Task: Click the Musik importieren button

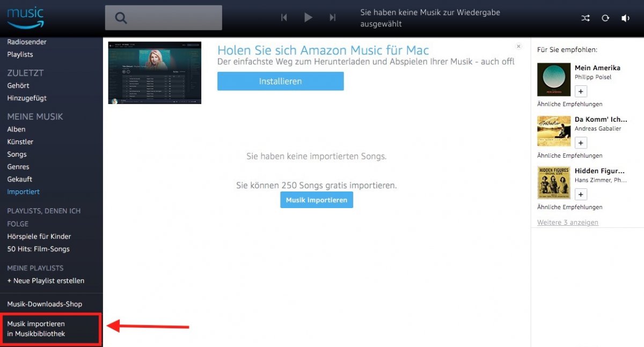Action: (x=317, y=200)
